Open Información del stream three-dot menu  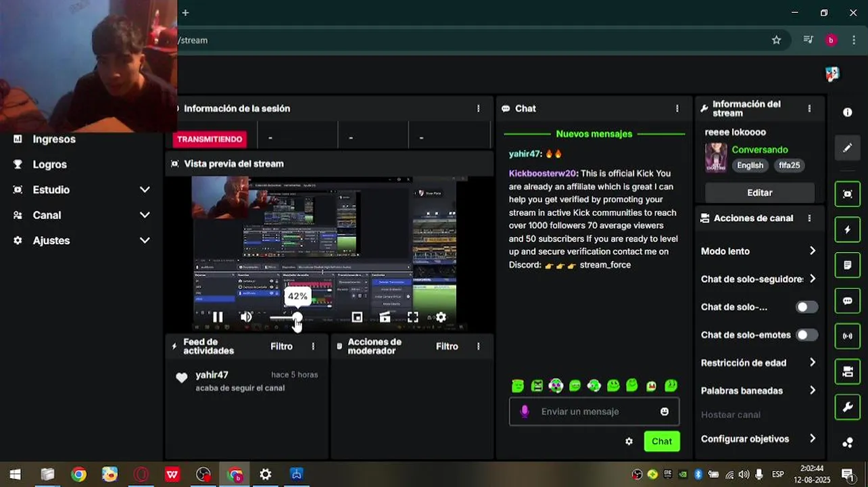pyautogui.click(x=809, y=108)
